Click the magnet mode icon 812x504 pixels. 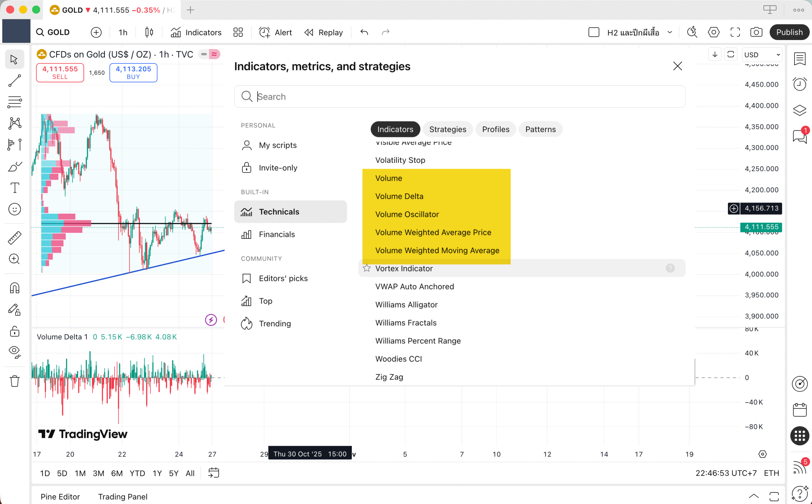(14, 288)
